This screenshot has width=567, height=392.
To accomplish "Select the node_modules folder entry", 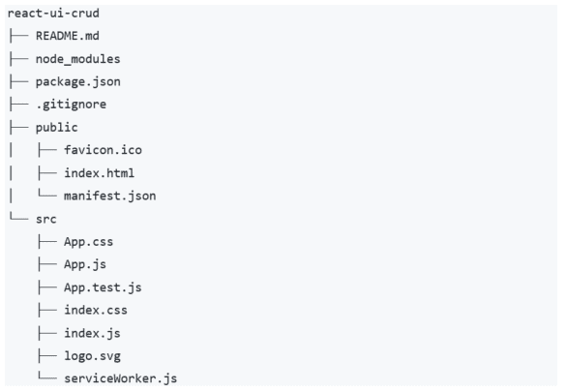I will coord(77,59).
